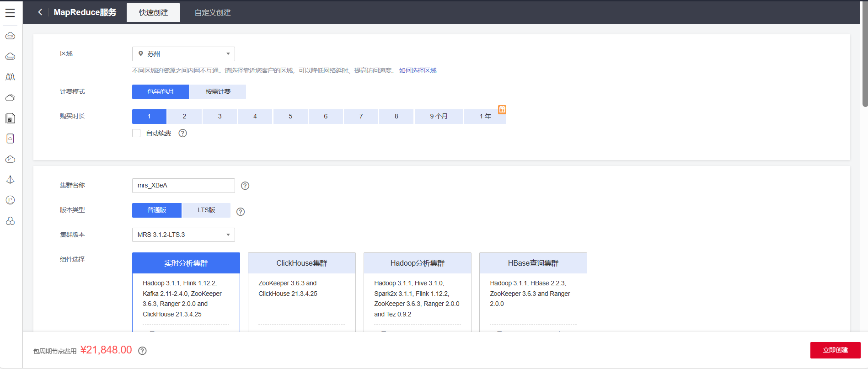
Task: Choose the 1年 purchase duration
Action: [485, 117]
